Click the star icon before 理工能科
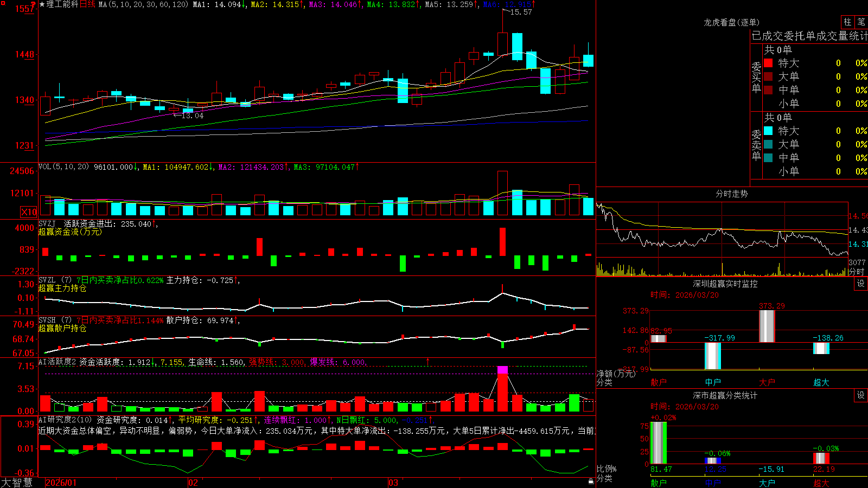Viewport: 868px width, 488px height. [x=42, y=4]
